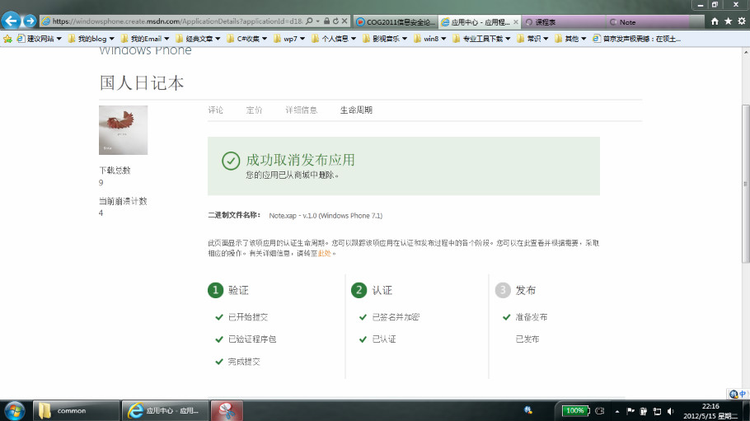
Task: Close the 应用中心 browser tab
Action: pyautogui.click(x=516, y=22)
